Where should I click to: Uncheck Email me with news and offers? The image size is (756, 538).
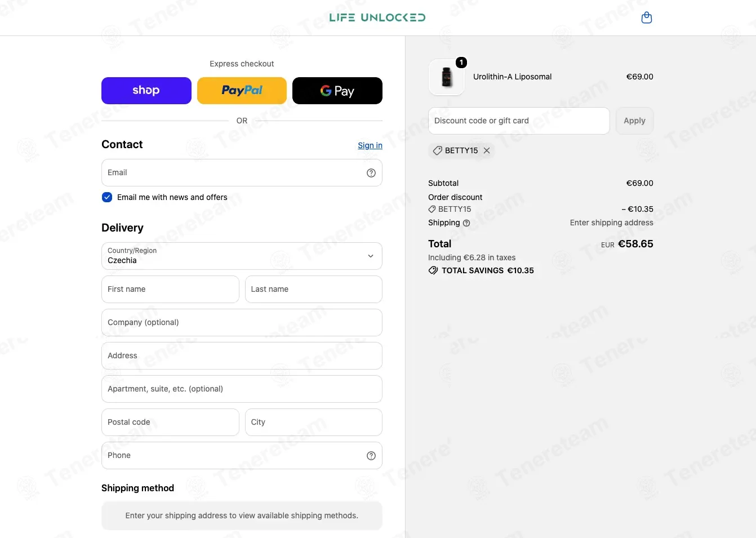107,197
